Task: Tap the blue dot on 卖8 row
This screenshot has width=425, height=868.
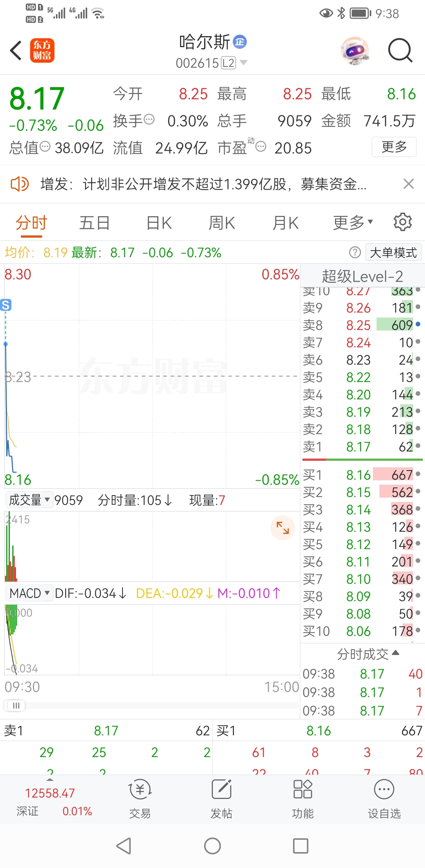Action: [x=418, y=324]
